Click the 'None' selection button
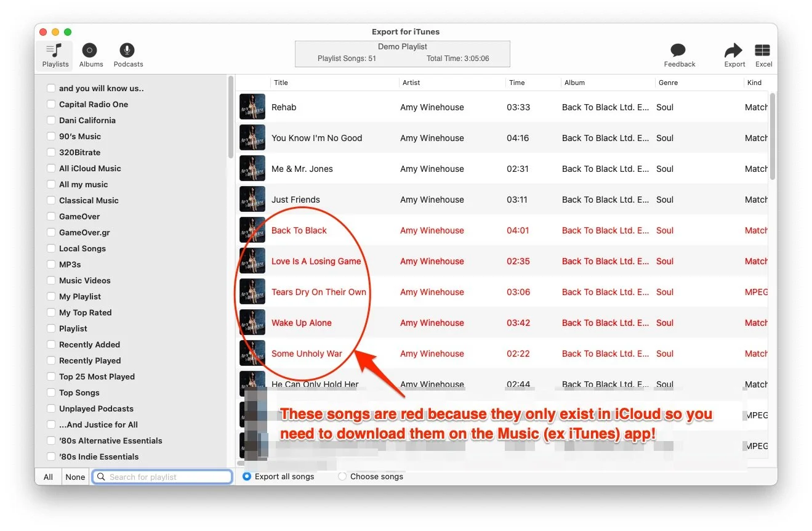The image size is (812, 531). (75, 477)
